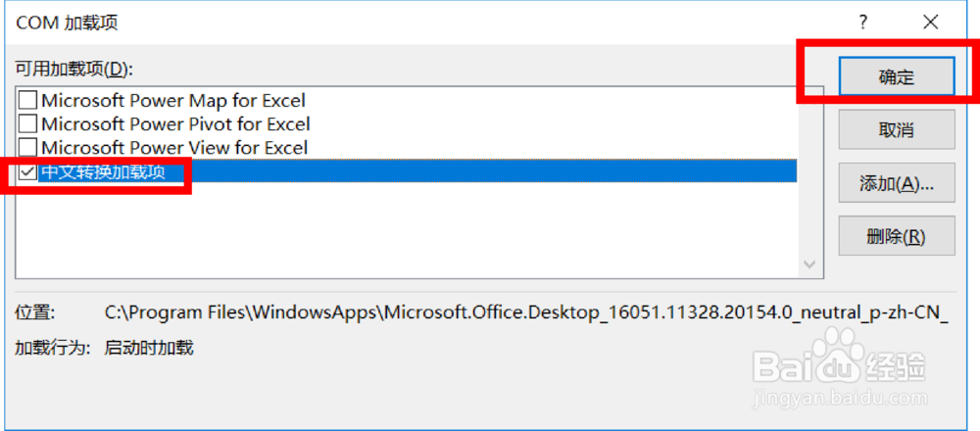The image size is (980, 431).
Task: Enable Microsoft Power Map for Excel checkbox
Action: pyautogui.click(x=28, y=100)
